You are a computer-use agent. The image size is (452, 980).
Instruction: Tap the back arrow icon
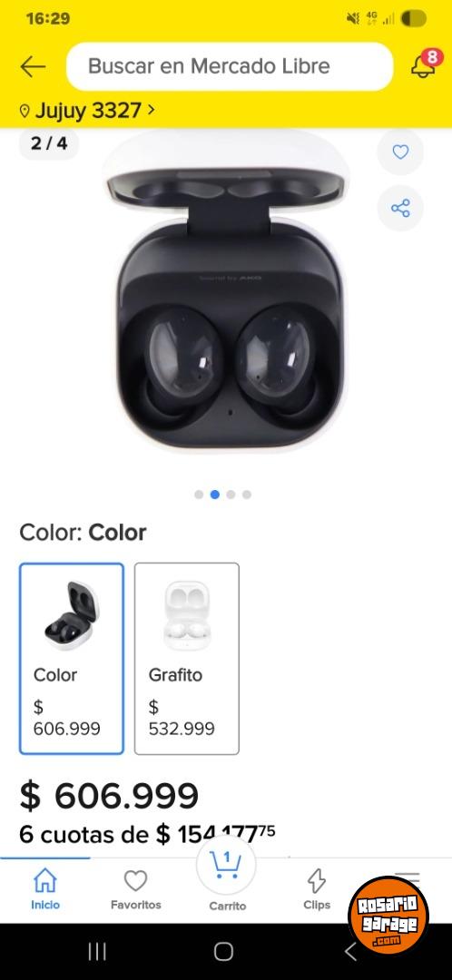pyautogui.click(x=34, y=66)
